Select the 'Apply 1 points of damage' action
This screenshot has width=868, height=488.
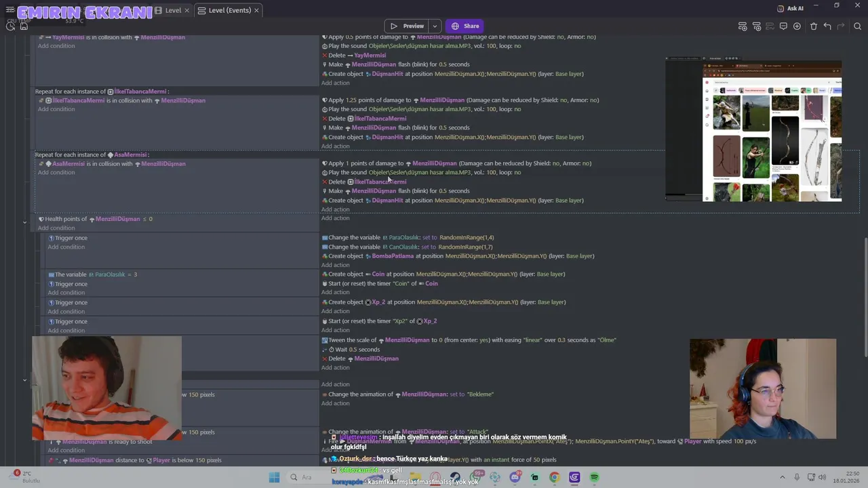pyautogui.click(x=456, y=163)
